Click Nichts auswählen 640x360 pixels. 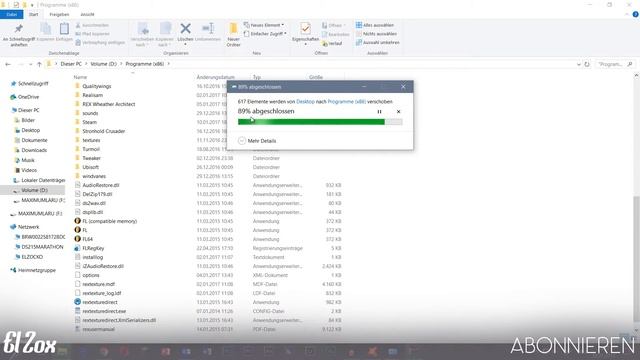tap(376, 34)
